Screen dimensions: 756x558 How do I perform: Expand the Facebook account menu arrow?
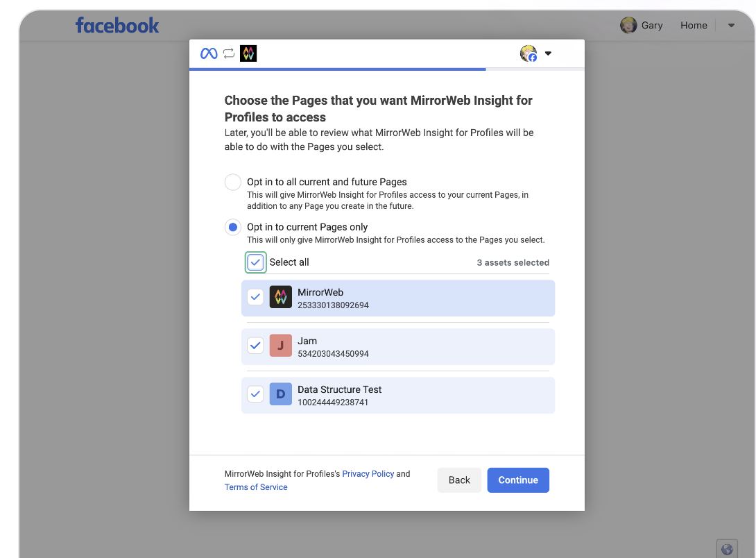pos(732,26)
